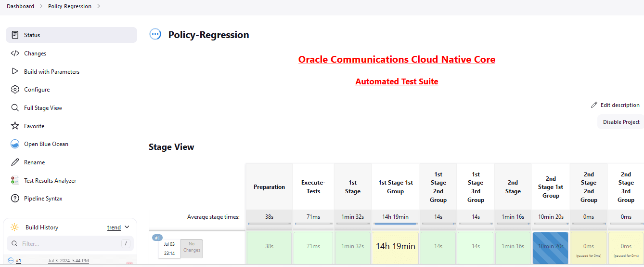Click the Preparation column header
644x267 pixels.
point(269,187)
